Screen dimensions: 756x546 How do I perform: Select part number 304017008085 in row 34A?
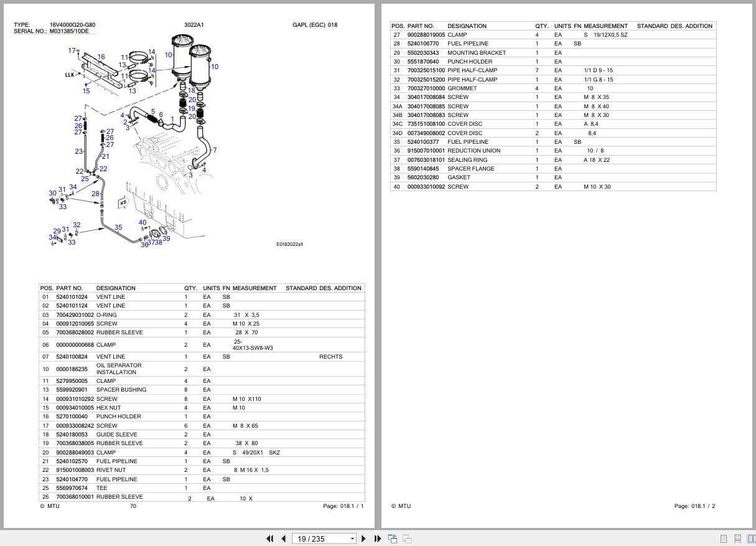(426, 106)
